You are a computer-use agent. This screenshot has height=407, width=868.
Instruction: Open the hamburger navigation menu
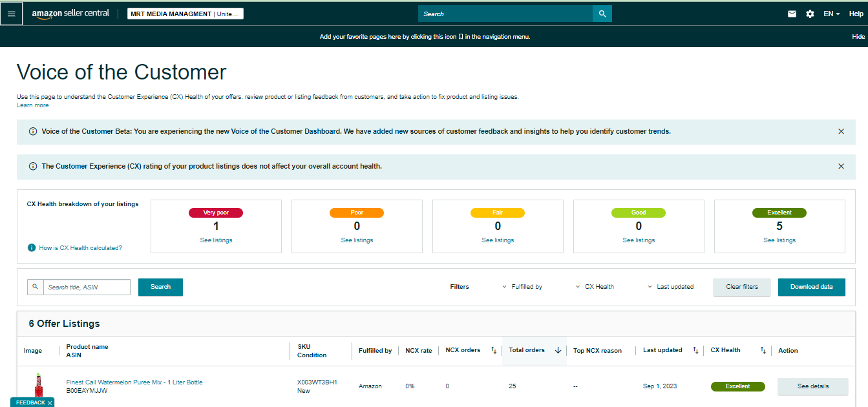(11, 14)
